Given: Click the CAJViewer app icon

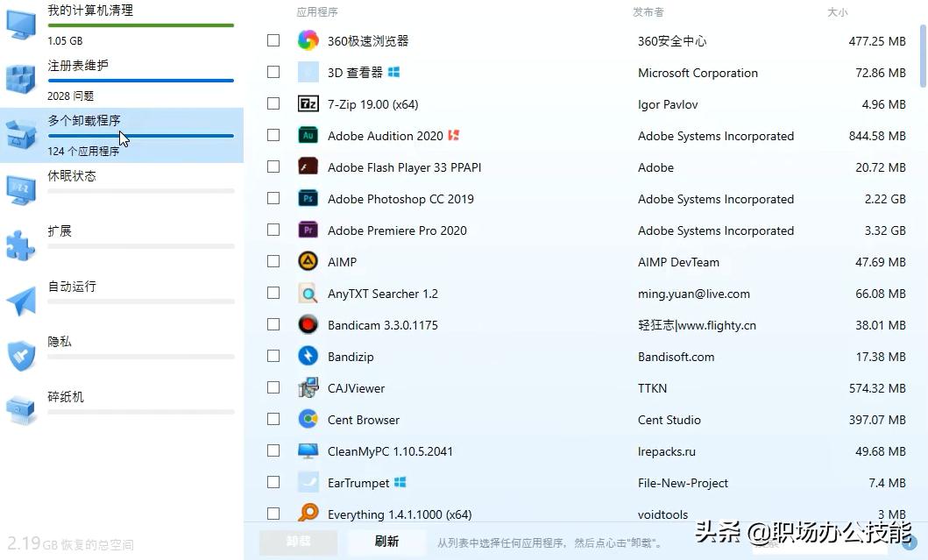Looking at the screenshot, I should (x=308, y=387).
